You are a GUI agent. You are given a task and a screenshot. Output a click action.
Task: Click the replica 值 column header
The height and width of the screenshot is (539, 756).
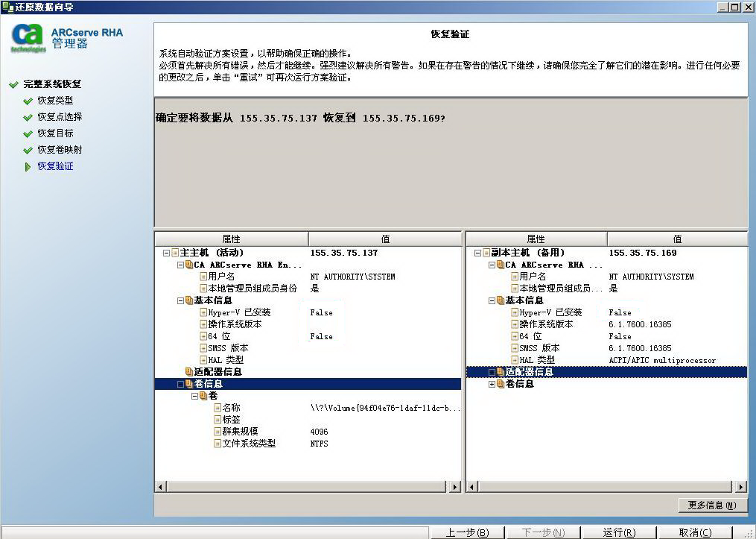click(x=676, y=239)
